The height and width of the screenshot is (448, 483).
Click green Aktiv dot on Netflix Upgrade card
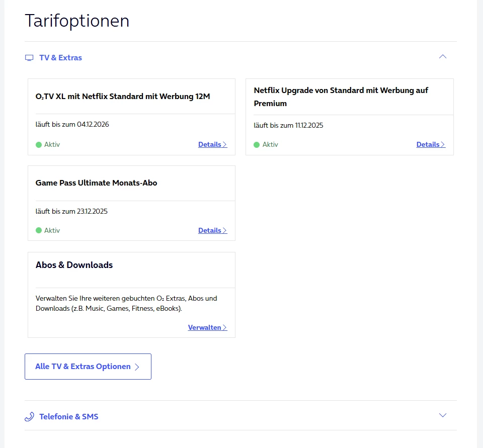(257, 145)
